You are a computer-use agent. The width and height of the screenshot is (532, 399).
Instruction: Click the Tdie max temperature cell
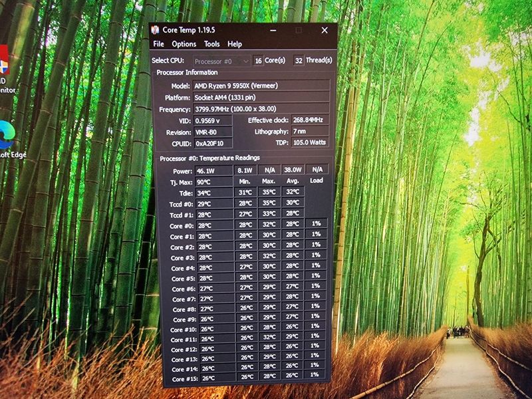(269, 192)
